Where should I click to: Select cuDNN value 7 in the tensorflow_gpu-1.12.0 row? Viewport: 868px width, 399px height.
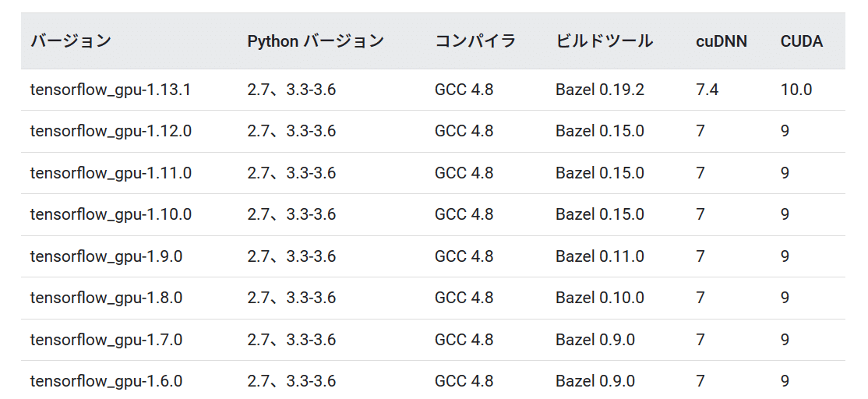pyautogui.click(x=700, y=131)
